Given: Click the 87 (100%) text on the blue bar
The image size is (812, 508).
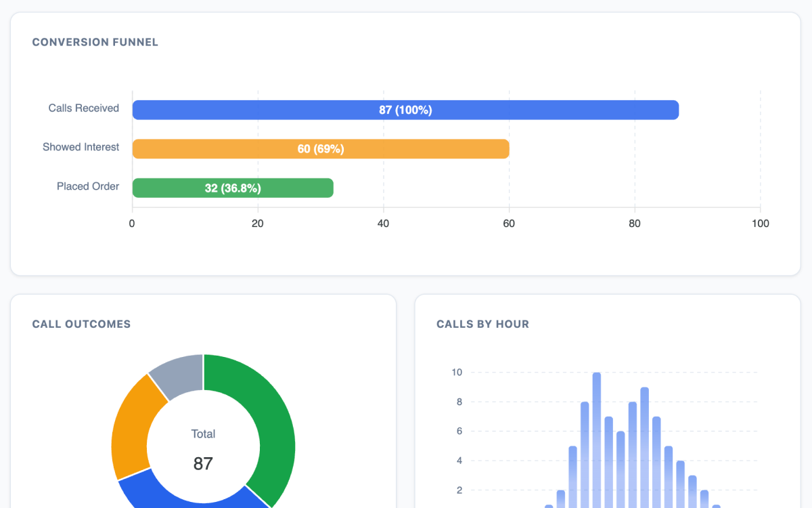Looking at the screenshot, I should click(406, 110).
